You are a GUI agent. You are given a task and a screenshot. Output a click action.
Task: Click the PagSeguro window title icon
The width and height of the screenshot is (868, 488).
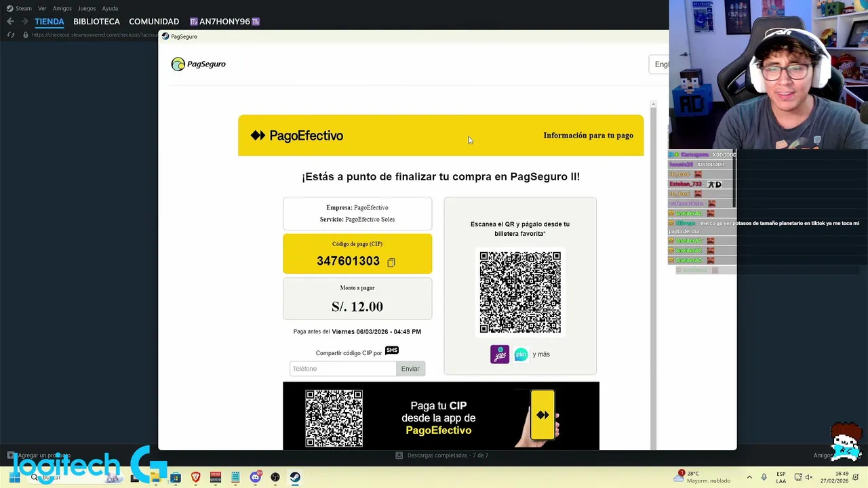[x=165, y=37]
